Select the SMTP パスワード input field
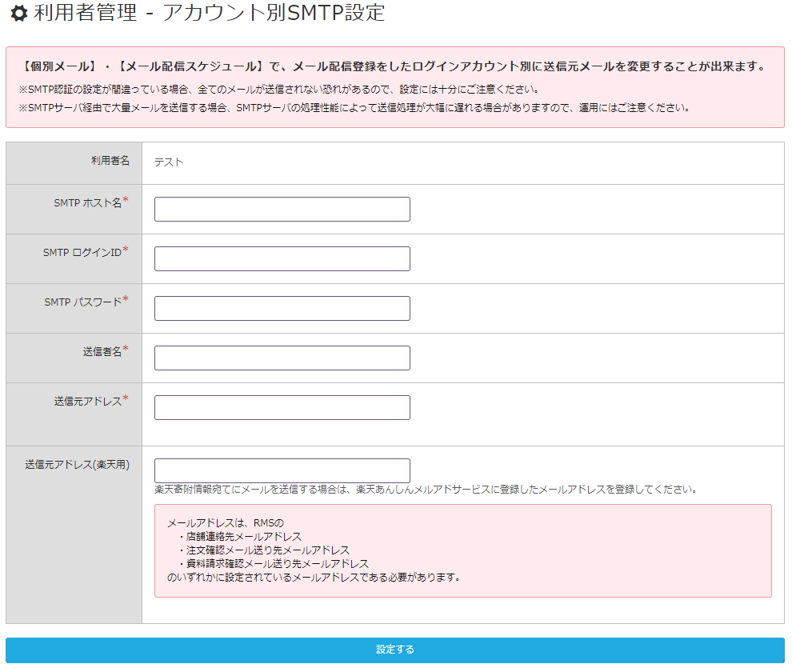 [x=282, y=309]
